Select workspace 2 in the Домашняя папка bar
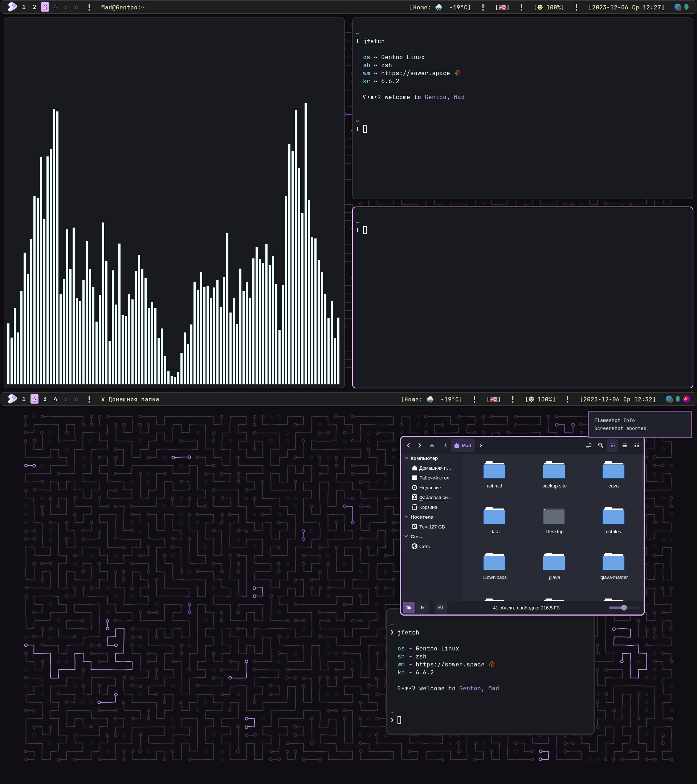This screenshot has width=697, height=784. point(34,399)
